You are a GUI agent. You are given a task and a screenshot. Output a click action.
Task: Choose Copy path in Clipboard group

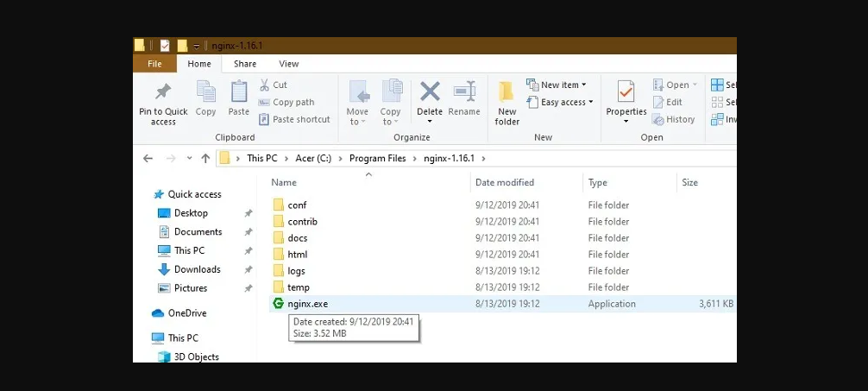(x=286, y=102)
